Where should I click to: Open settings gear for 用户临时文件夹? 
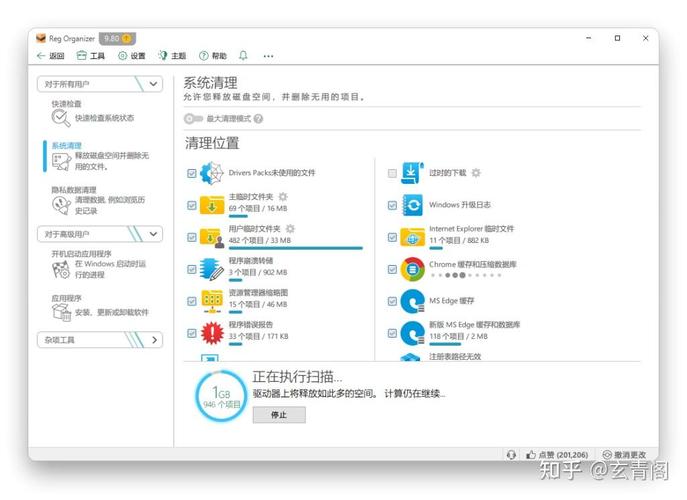pyautogui.click(x=290, y=228)
